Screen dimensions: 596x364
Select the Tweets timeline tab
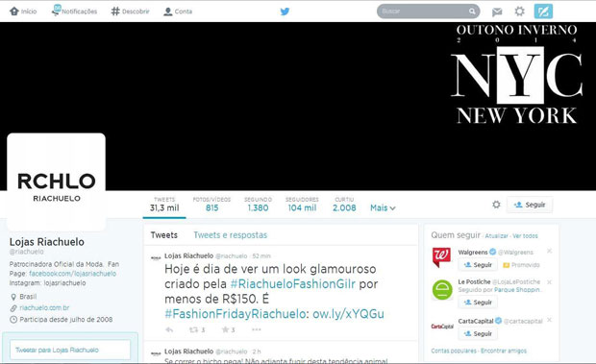tap(163, 235)
